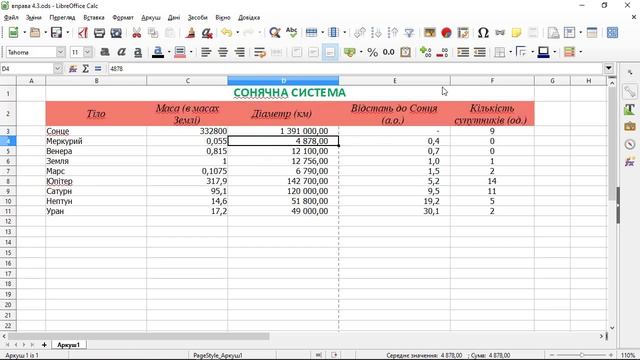Insert comment yellow note icon
The image size is (640, 360).
(516, 33)
